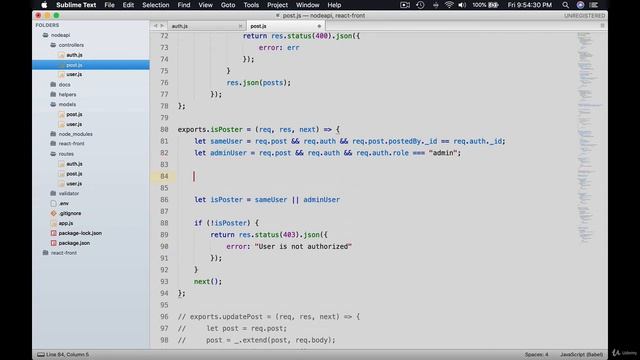640x360 pixels.
Task: Jump forward with the tab right arrow
Action: click(162, 26)
